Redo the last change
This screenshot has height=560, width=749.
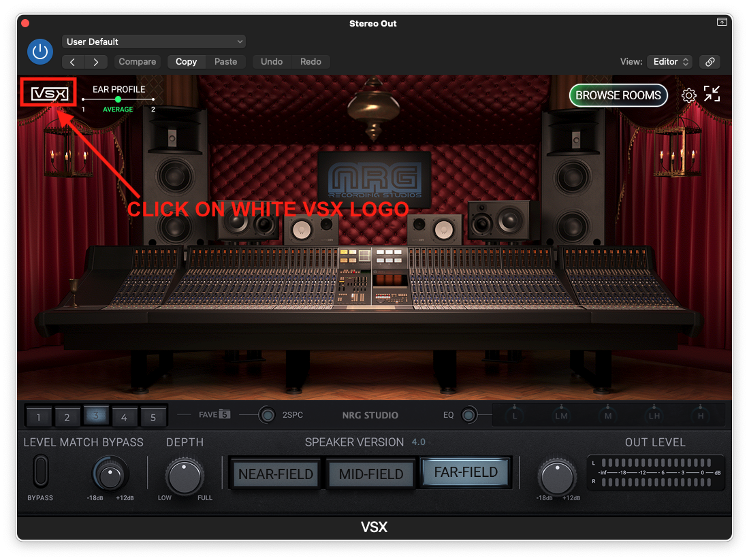[310, 62]
